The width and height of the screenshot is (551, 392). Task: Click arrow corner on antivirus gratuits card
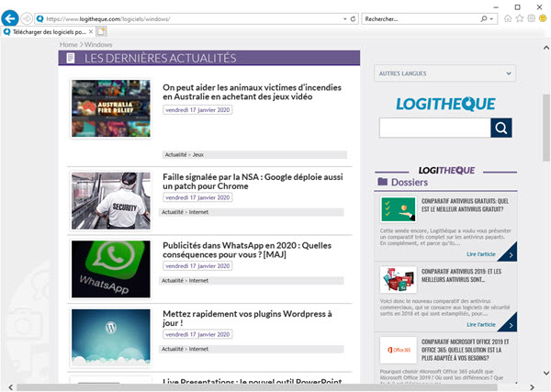pyautogui.click(x=511, y=254)
